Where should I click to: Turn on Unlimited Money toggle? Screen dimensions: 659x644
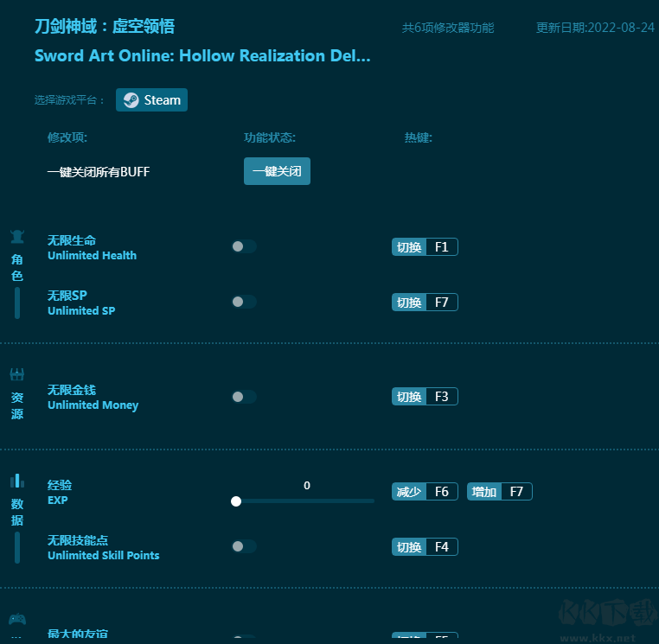[x=244, y=397]
